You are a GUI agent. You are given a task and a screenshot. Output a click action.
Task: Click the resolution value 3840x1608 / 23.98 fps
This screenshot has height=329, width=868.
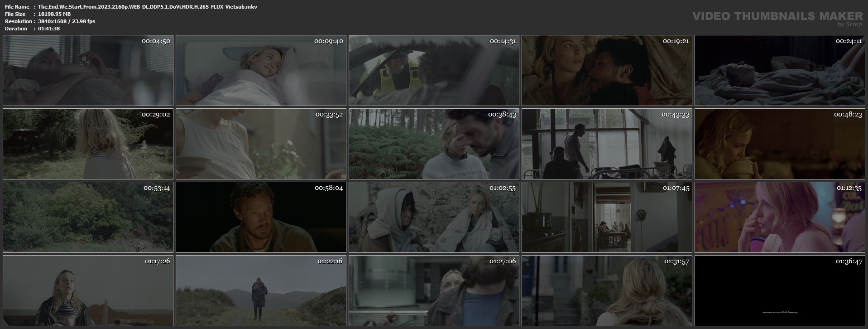point(67,21)
